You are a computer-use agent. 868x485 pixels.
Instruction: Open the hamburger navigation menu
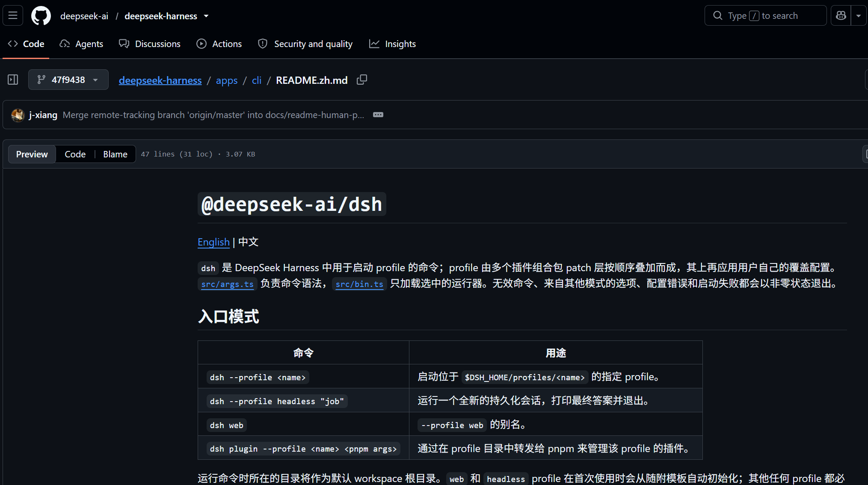pyautogui.click(x=13, y=16)
